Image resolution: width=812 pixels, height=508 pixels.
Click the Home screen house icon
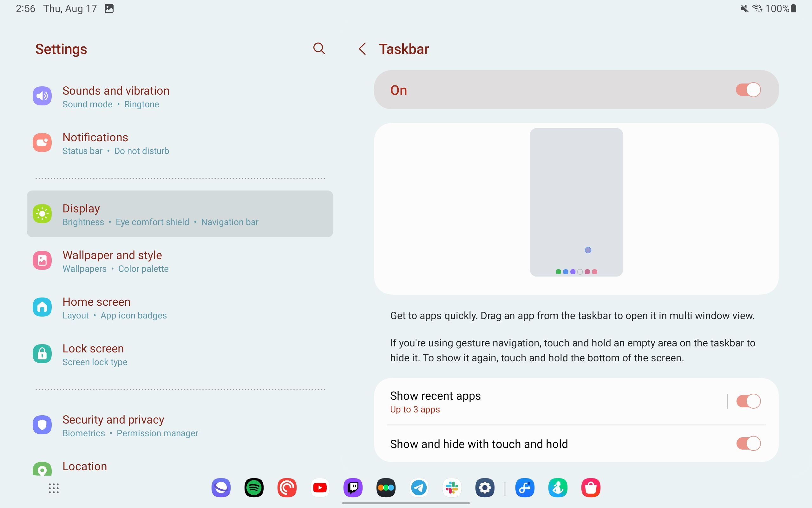tap(42, 307)
